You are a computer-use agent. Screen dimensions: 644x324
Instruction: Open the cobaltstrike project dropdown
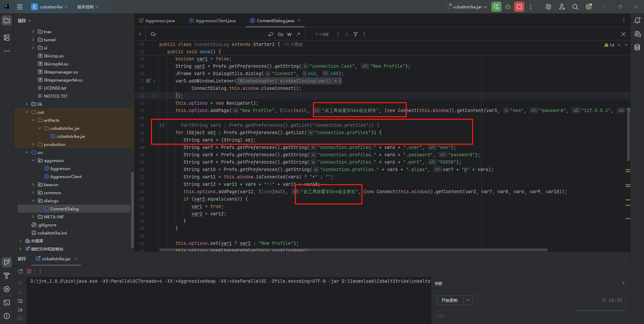tap(50, 7)
